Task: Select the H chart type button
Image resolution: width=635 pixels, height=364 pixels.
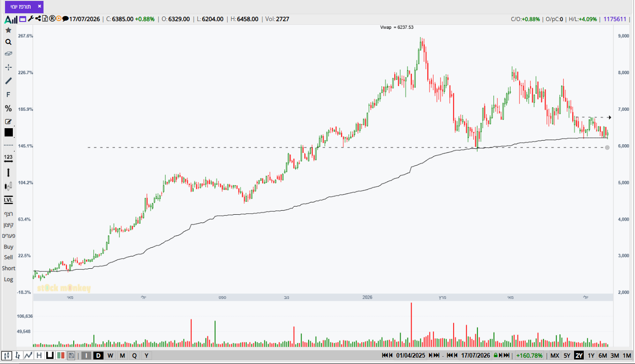Action: click(x=39, y=355)
